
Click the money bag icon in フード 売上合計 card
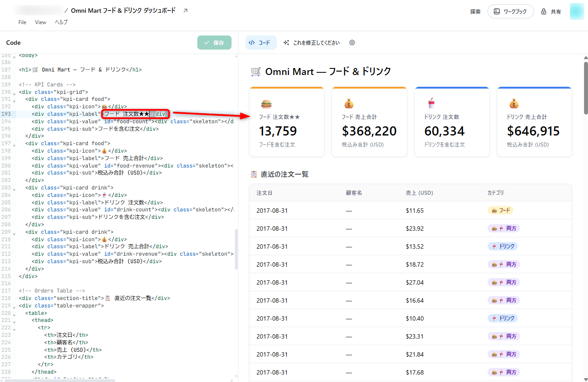349,104
